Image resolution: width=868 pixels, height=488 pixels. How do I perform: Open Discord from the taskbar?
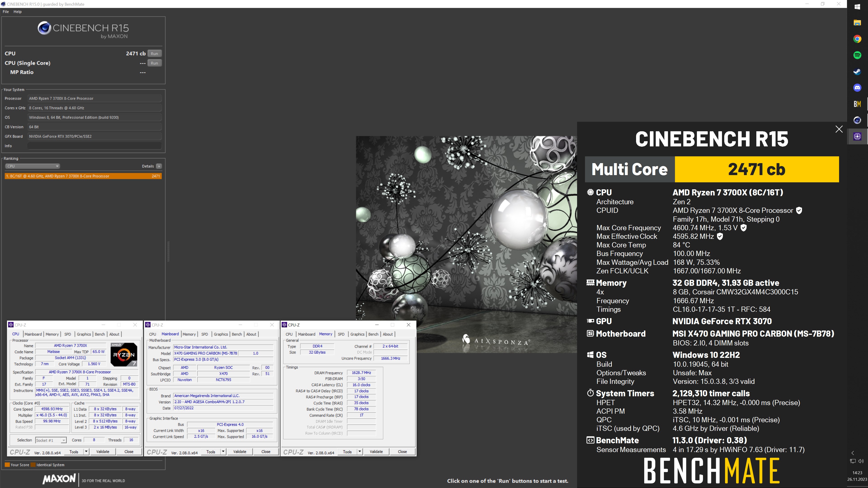point(857,88)
